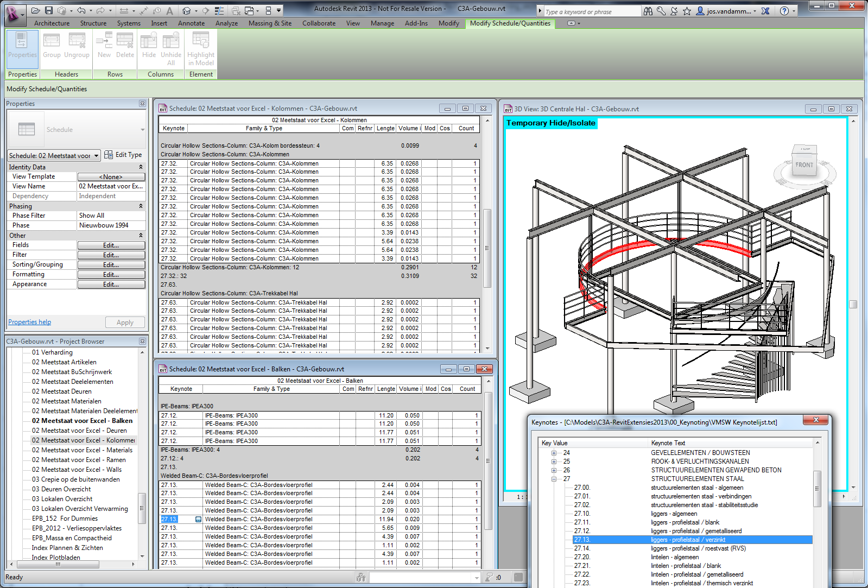This screenshot has width=868, height=588.
Task: Open the Structure ribbon tab
Action: pyautogui.click(x=93, y=23)
